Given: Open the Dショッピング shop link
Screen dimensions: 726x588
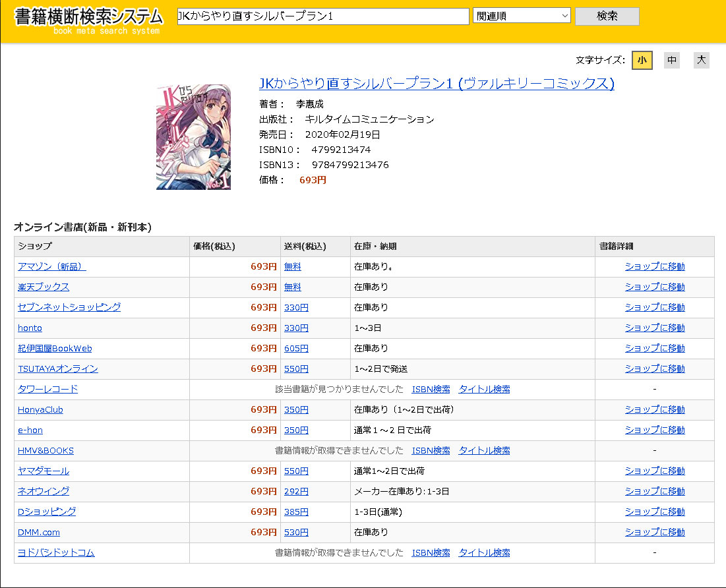Looking at the screenshot, I should pyautogui.click(x=47, y=512).
